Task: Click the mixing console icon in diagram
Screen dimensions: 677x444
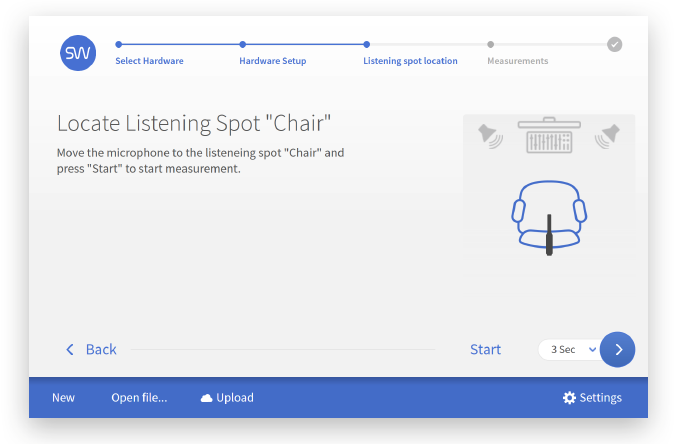Action: click(549, 135)
